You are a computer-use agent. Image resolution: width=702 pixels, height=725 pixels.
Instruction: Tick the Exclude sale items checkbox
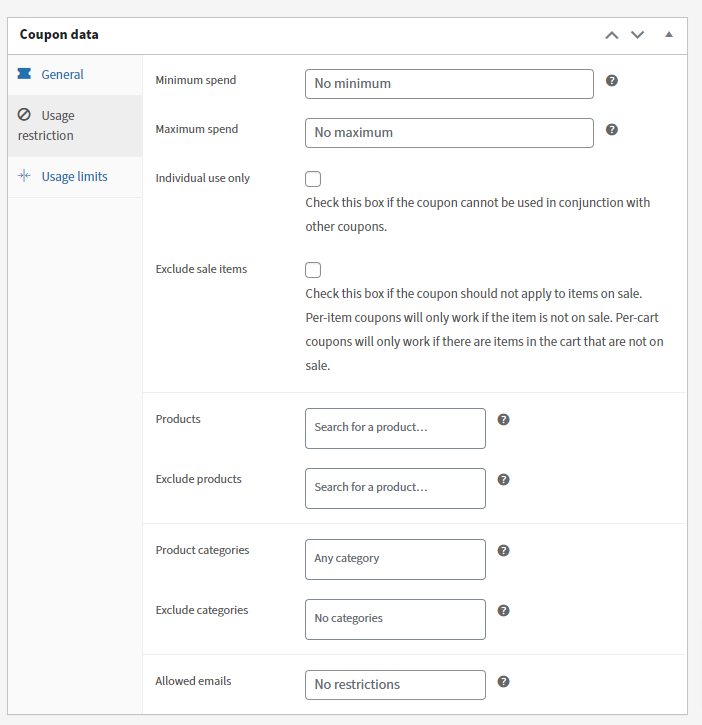(313, 270)
